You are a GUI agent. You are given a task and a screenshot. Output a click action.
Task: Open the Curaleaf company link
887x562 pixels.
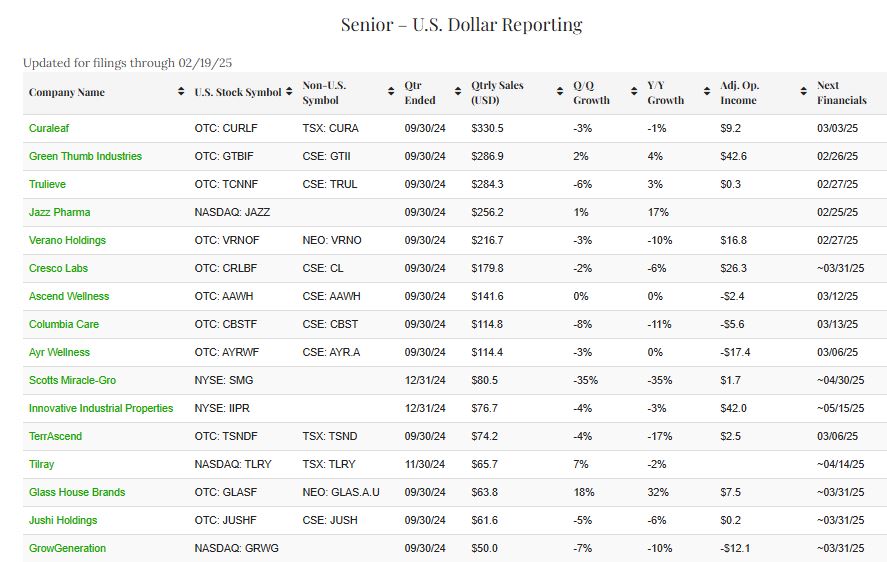click(x=49, y=129)
